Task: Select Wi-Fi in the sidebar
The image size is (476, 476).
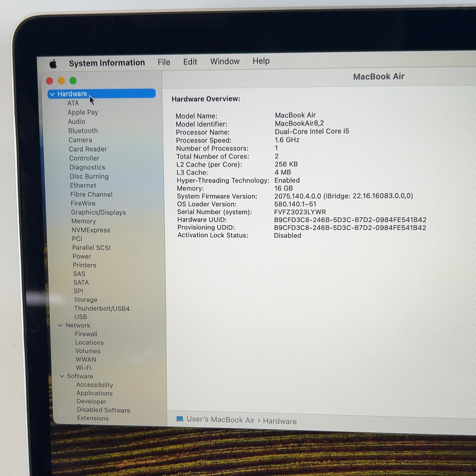Action: (x=83, y=367)
